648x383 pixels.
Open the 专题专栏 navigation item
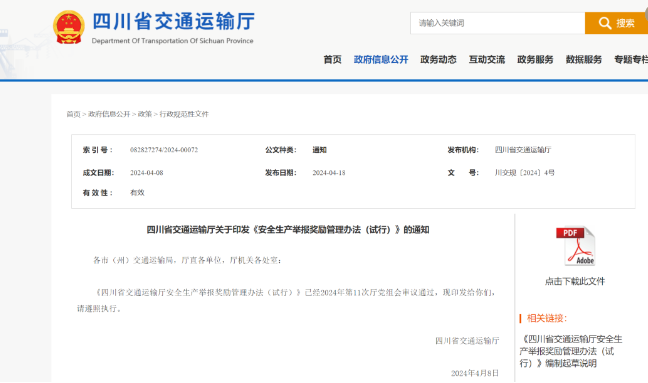(x=631, y=59)
